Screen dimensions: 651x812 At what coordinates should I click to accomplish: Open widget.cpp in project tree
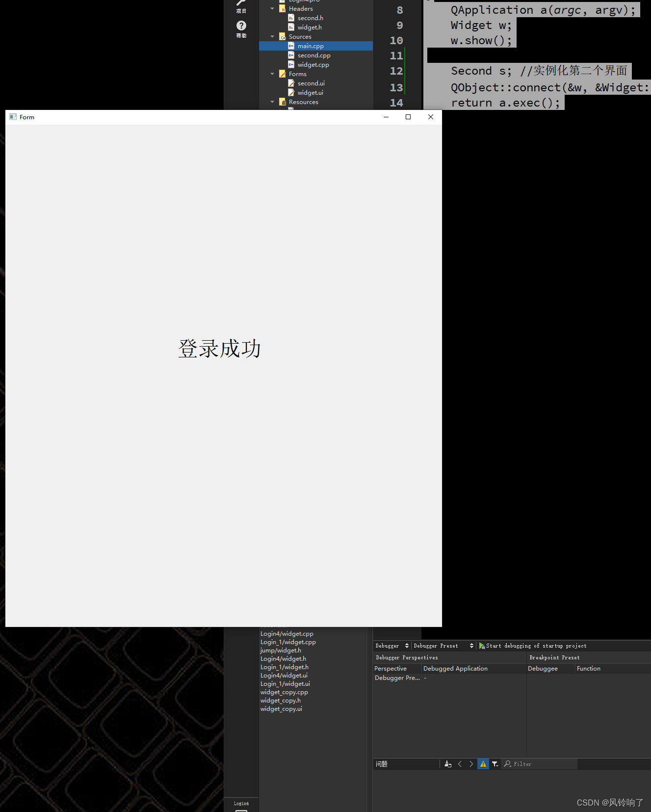point(313,65)
